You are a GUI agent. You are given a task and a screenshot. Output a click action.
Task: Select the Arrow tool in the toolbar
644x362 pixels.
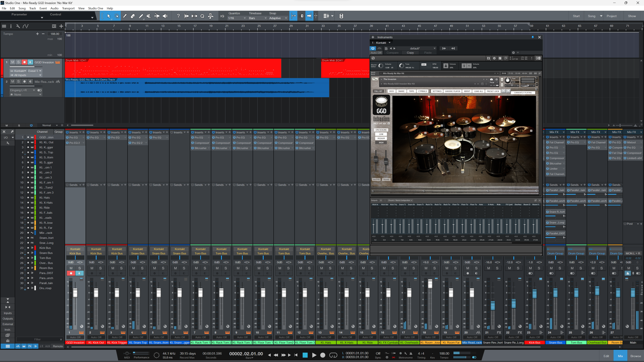click(x=109, y=16)
